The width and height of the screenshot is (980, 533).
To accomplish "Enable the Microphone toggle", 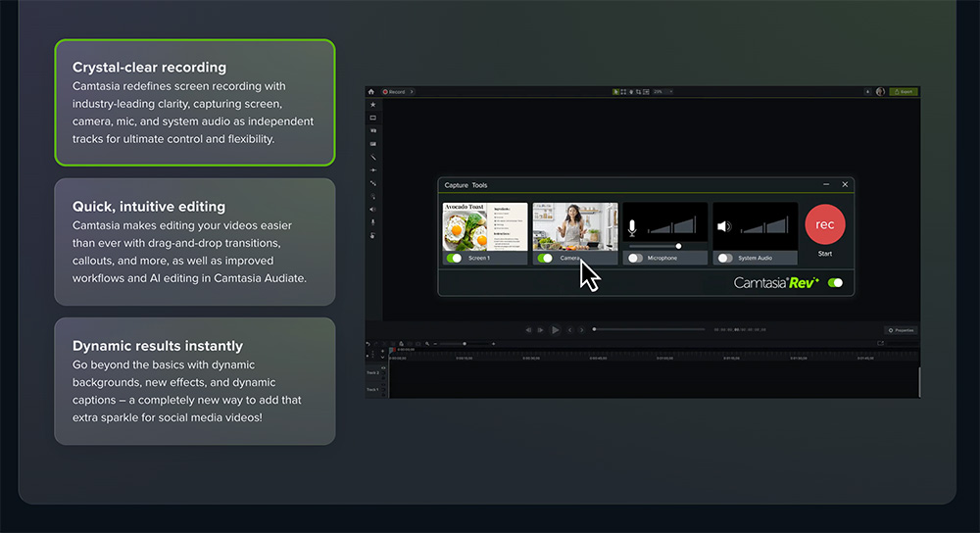I will click(635, 258).
